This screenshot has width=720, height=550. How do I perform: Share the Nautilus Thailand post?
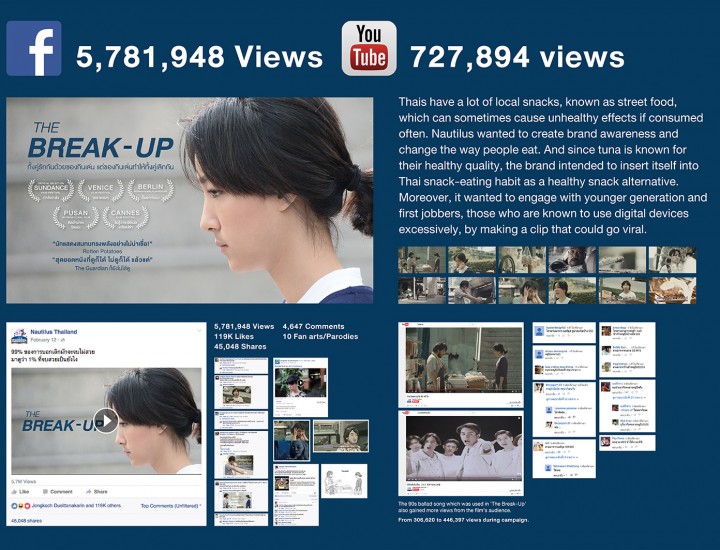click(97, 491)
